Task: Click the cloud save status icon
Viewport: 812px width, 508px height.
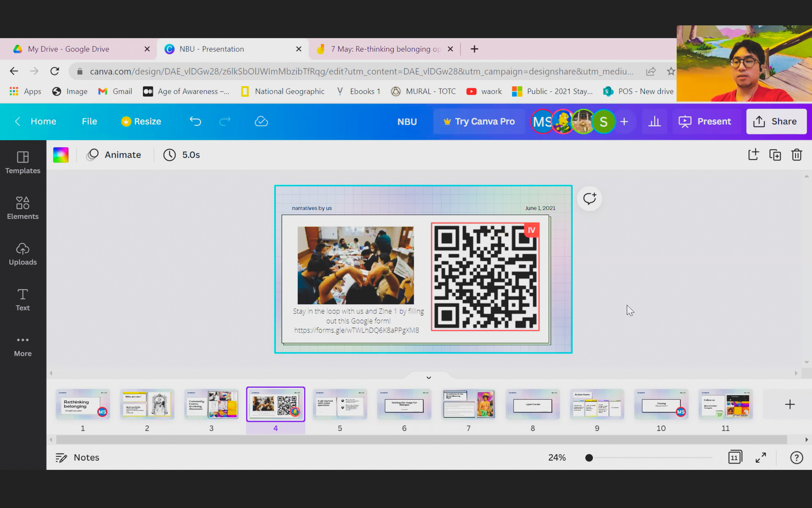Action: [x=261, y=121]
